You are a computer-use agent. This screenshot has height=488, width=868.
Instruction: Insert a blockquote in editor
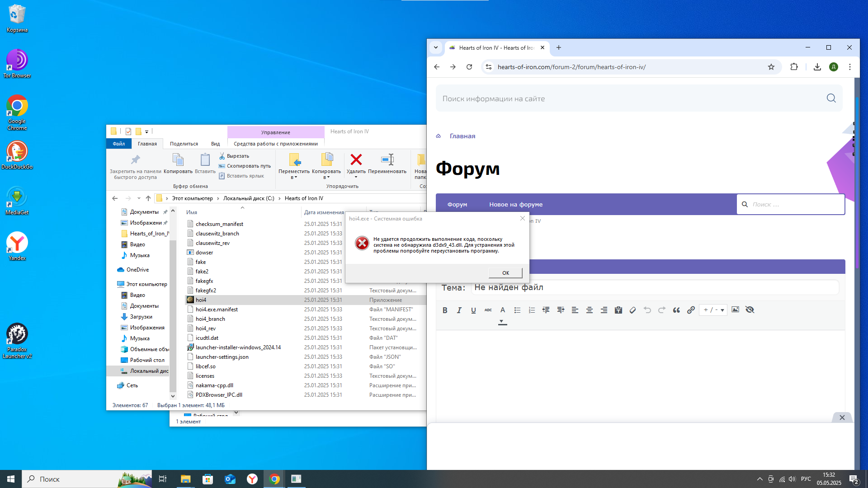(x=676, y=310)
